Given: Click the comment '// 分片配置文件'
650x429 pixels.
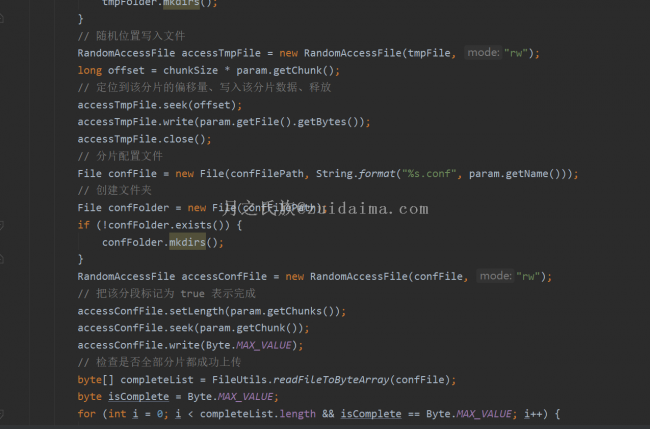Looking at the screenshot, I should (x=120, y=156).
